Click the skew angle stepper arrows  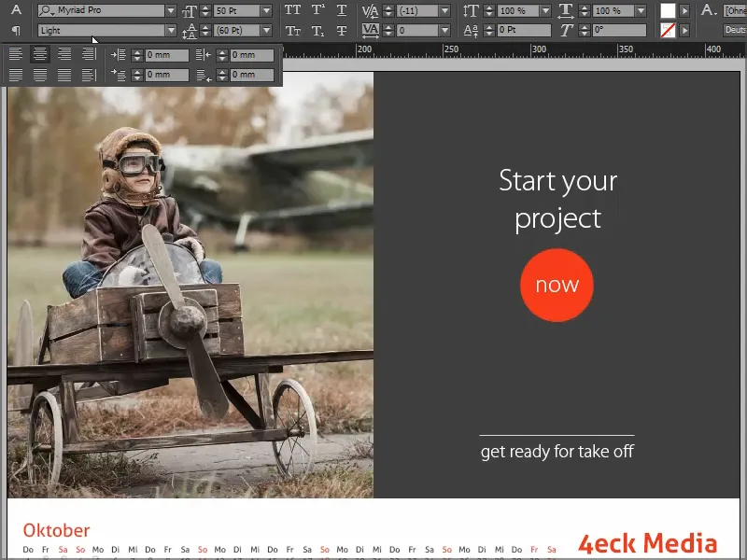(x=585, y=31)
